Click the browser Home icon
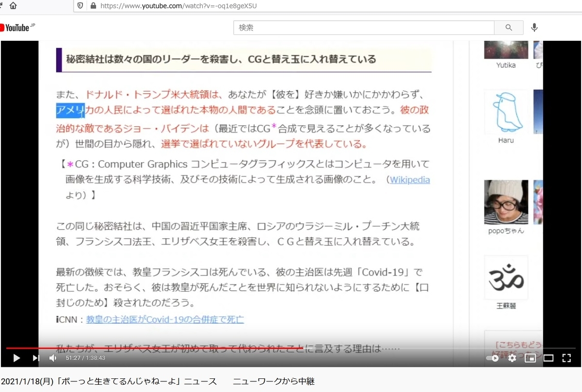 (x=13, y=6)
